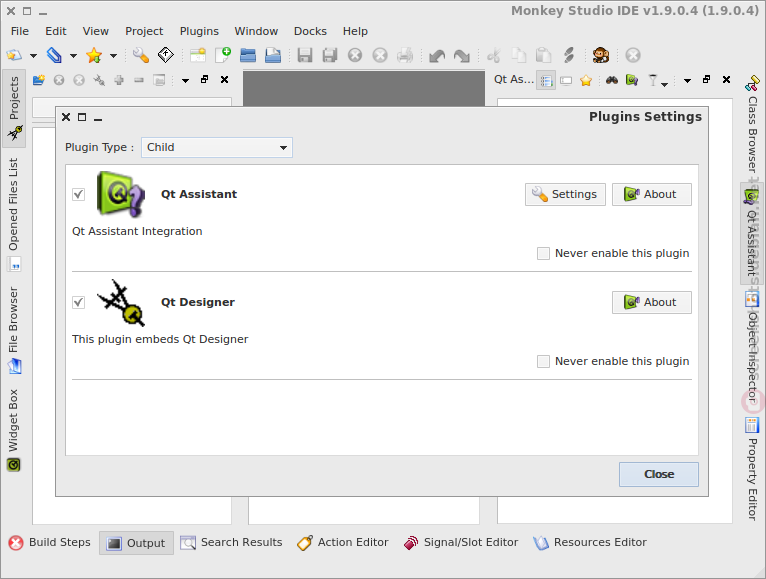Open dropdown arrow next to paperclip icon
The height and width of the screenshot is (579, 766).
73,56
